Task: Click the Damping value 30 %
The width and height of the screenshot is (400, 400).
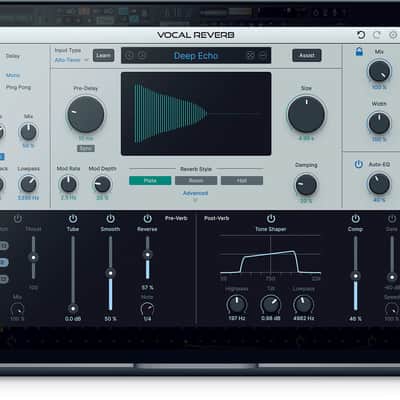Action: click(306, 201)
